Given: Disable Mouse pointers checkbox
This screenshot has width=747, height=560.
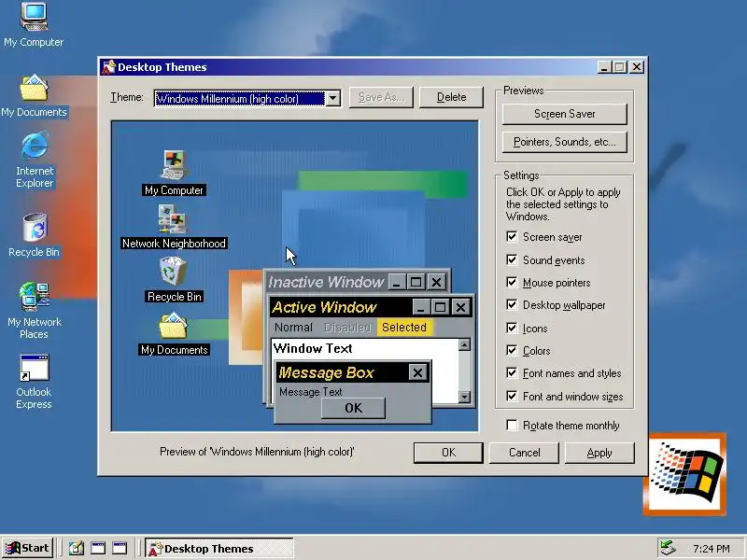Looking at the screenshot, I should click(x=512, y=283).
